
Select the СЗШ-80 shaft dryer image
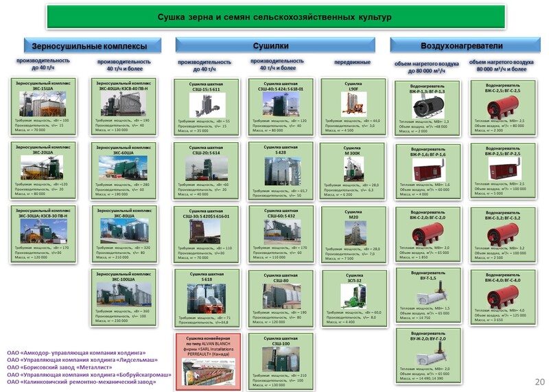281,296
